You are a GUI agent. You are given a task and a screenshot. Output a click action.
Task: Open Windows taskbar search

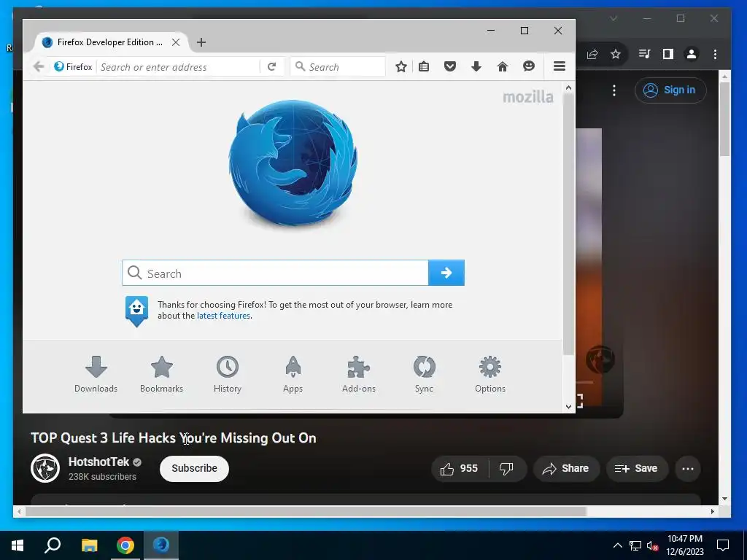click(53, 545)
